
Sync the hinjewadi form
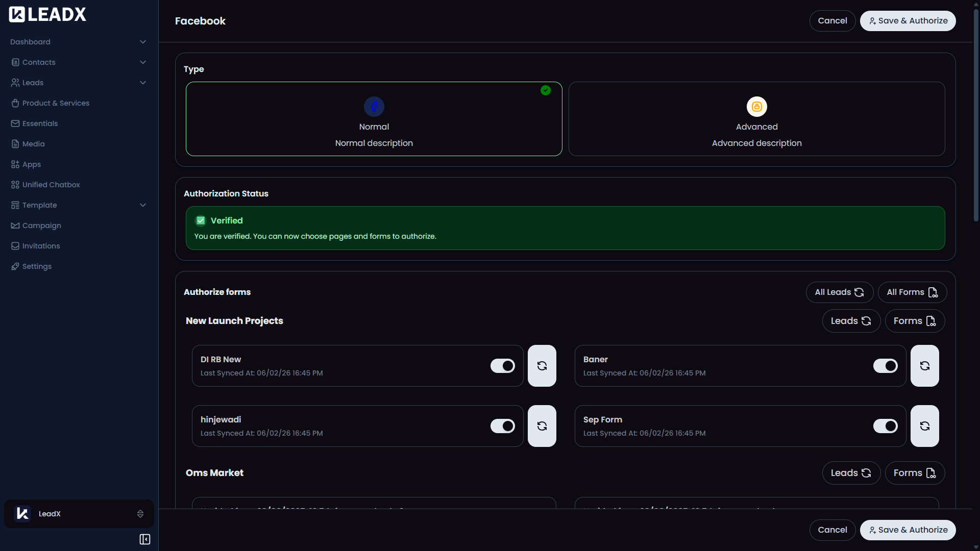[x=542, y=425]
